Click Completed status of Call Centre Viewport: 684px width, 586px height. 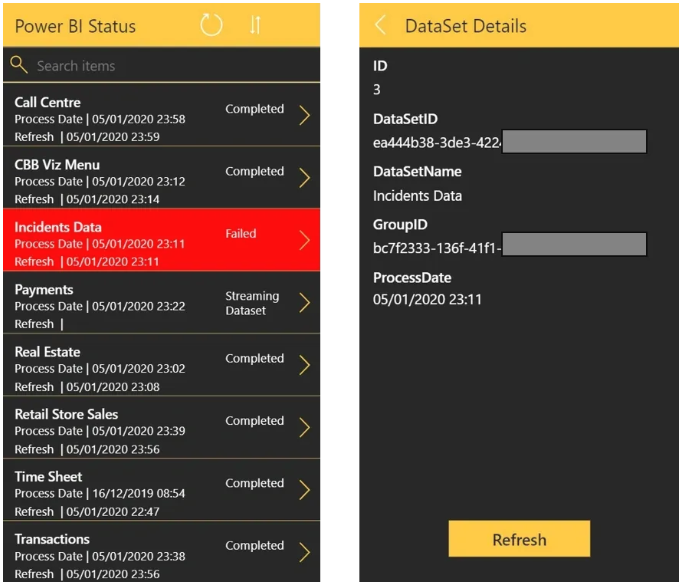click(255, 109)
